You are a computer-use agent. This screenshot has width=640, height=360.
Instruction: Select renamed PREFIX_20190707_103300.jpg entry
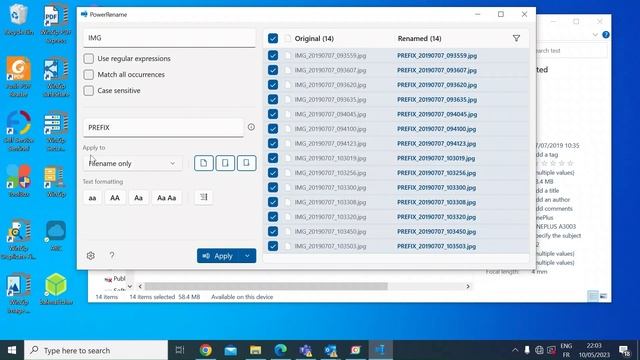point(436,188)
